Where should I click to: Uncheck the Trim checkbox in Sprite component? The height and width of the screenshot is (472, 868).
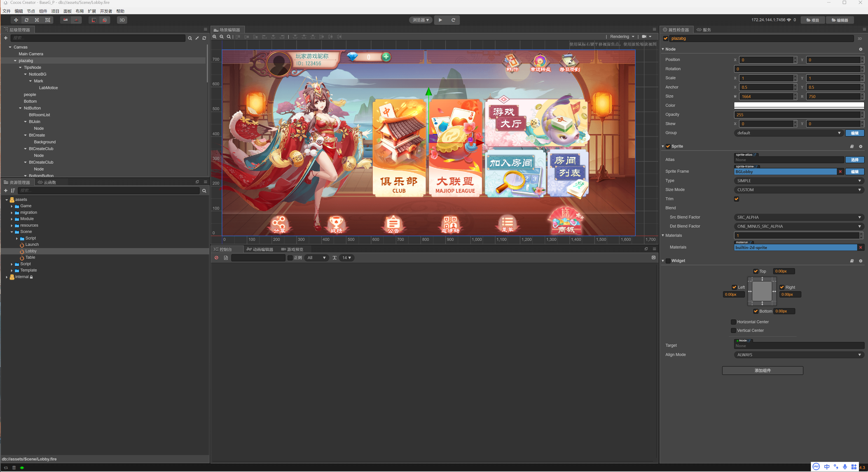click(x=736, y=199)
